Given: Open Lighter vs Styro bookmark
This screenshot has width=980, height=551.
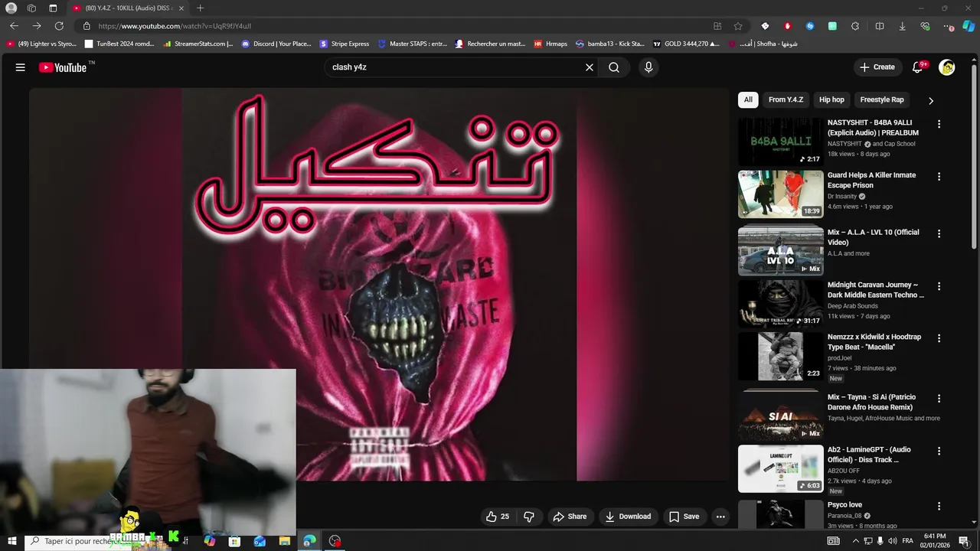Looking at the screenshot, I should [41, 44].
